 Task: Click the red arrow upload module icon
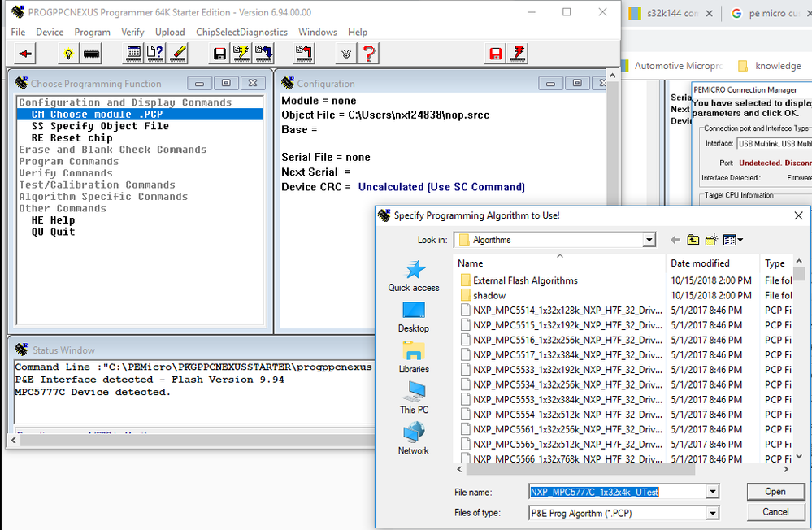(x=304, y=54)
